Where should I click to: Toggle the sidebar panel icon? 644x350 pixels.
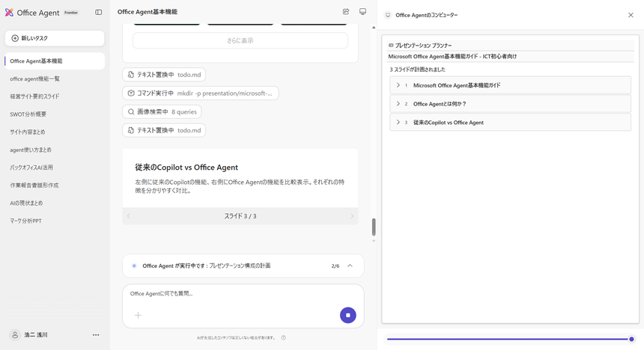click(98, 12)
